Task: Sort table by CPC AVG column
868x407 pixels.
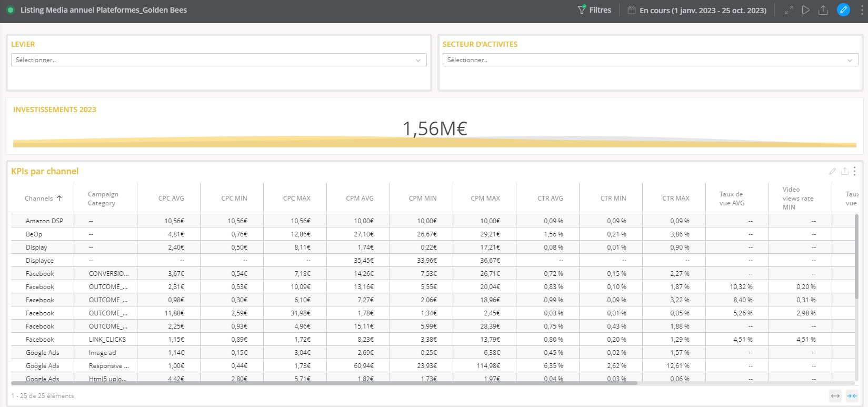Action: 171,198
